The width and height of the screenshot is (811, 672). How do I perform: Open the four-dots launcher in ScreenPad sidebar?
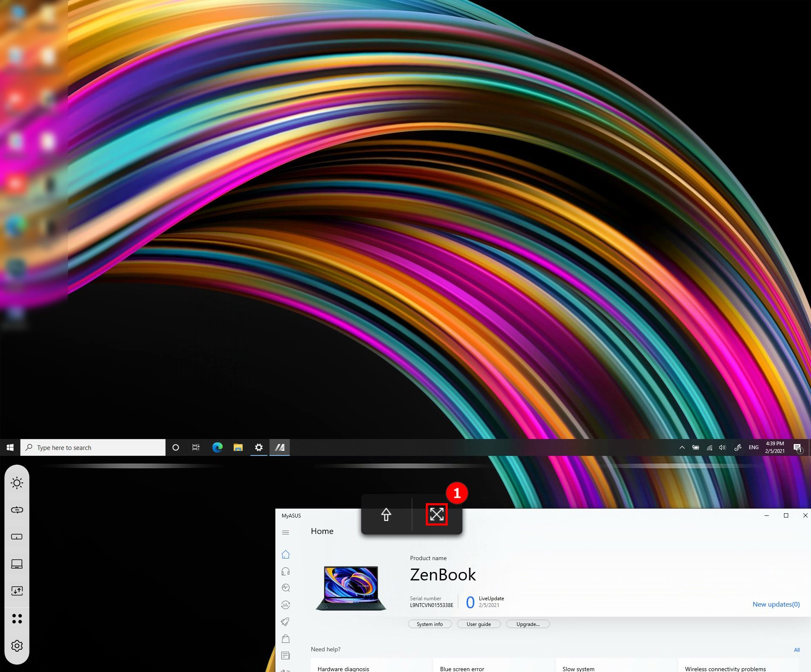coord(17,619)
